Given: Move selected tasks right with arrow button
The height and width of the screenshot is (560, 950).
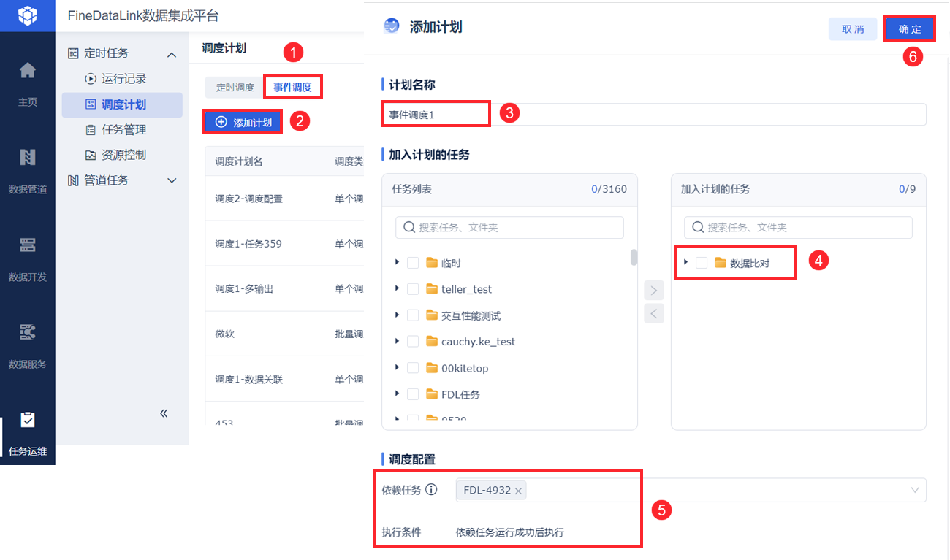Looking at the screenshot, I should [x=654, y=291].
